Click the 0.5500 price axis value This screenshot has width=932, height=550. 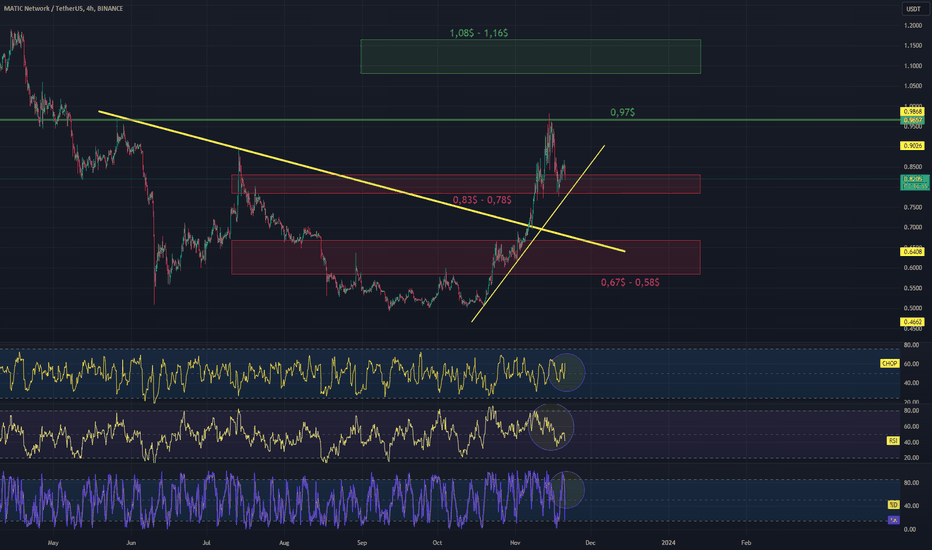point(913,288)
